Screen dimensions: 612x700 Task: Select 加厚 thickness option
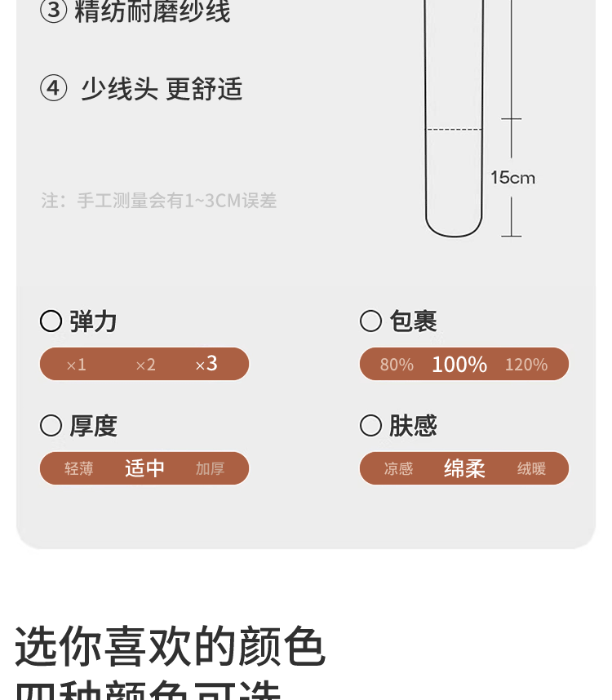(x=210, y=469)
